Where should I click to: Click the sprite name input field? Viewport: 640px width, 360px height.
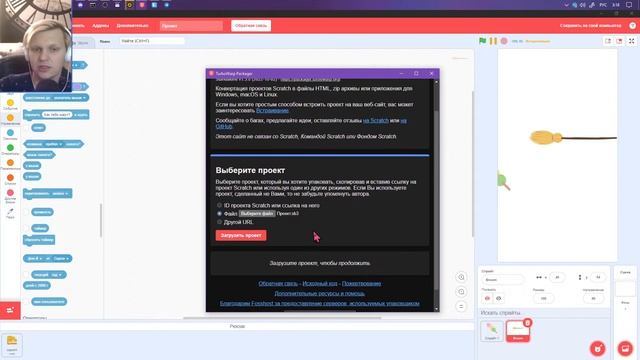(502, 280)
